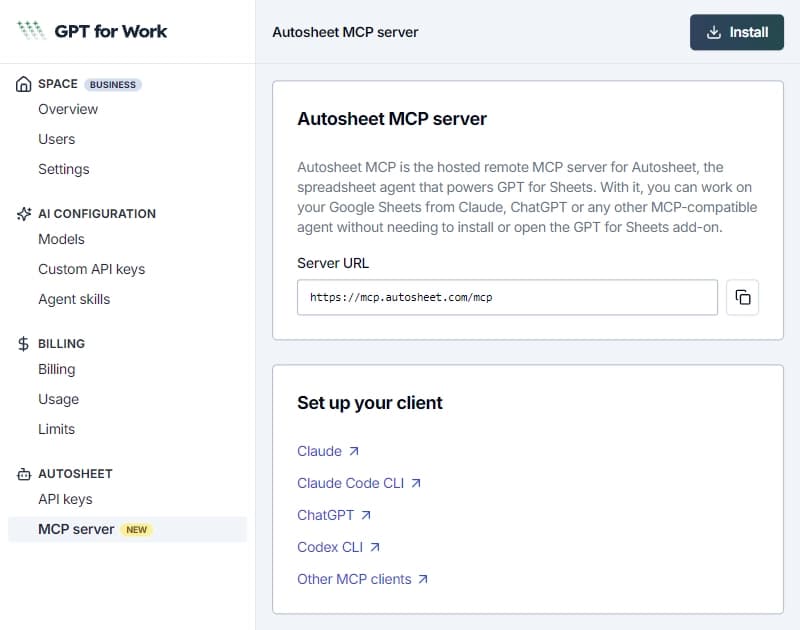Click the Billing dollar sign icon
Image resolution: width=800 pixels, height=630 pixels.
(23, 344)
